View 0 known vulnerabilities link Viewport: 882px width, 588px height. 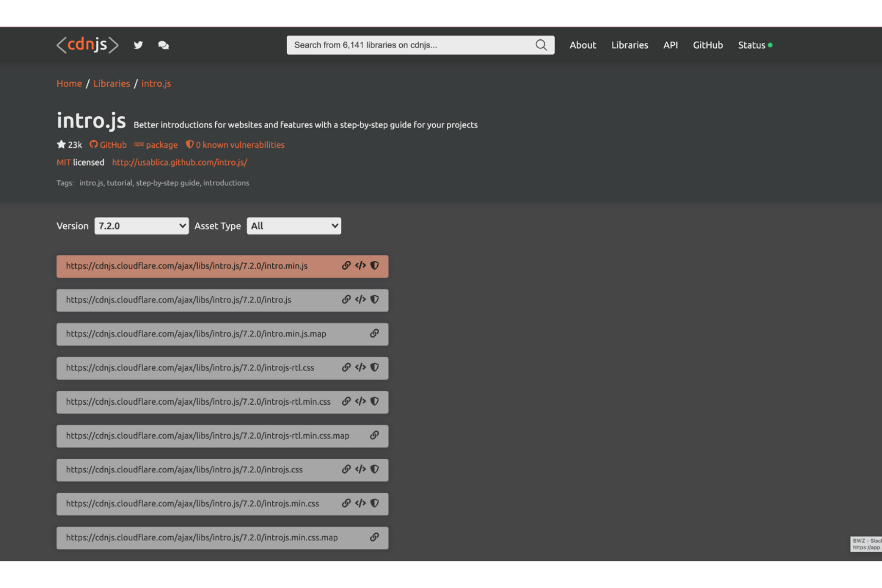click(x=235, y=145)
